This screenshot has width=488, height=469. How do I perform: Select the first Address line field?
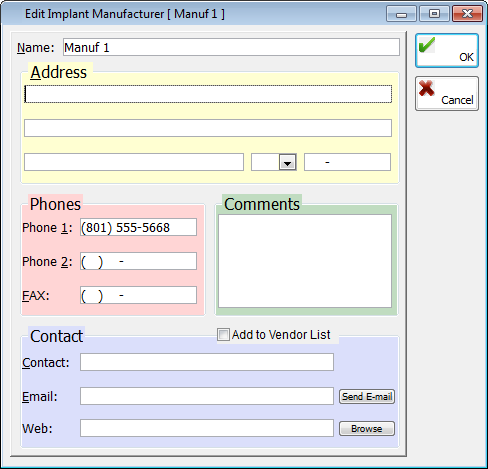[x=208, y=94]
